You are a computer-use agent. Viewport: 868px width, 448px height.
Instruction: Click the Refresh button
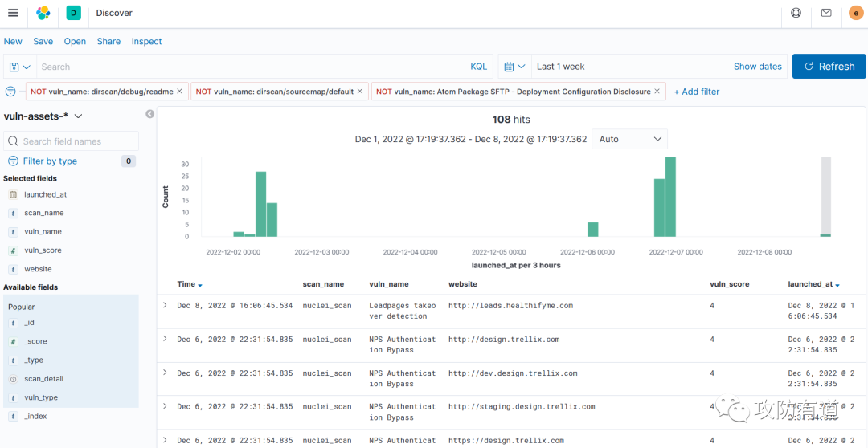point(829,67)
